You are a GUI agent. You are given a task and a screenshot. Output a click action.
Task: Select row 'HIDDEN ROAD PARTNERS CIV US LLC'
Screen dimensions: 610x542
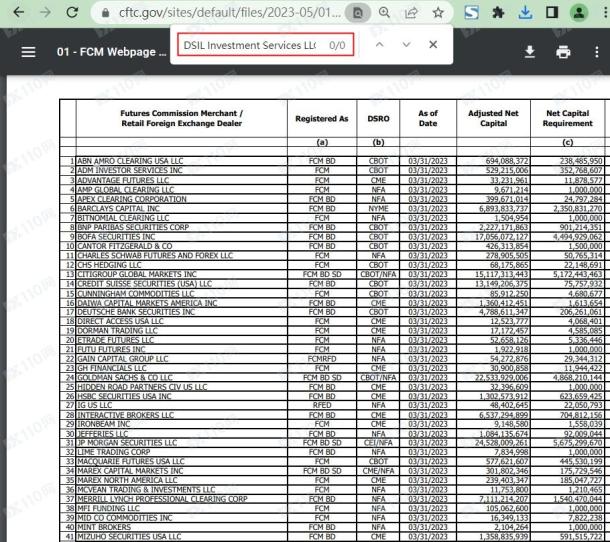pyautogui.click(x=332, y=387)
